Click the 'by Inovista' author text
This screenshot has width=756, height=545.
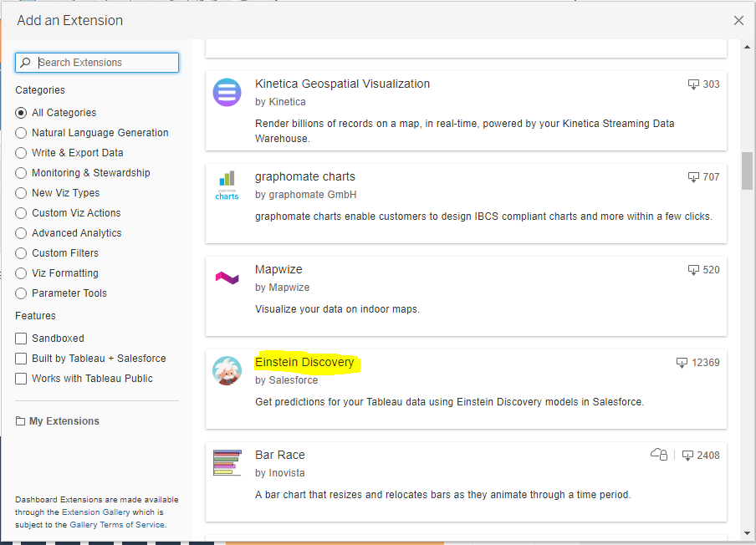[279, 473]
